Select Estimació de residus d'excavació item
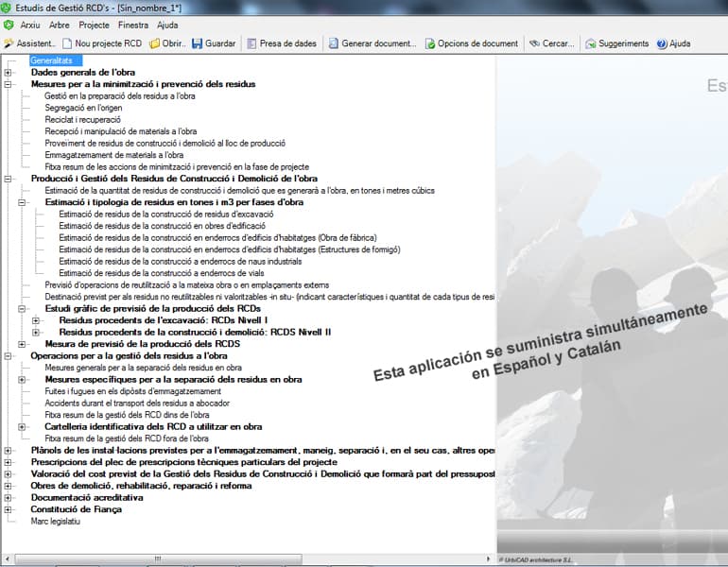 (x=166, y=215)
